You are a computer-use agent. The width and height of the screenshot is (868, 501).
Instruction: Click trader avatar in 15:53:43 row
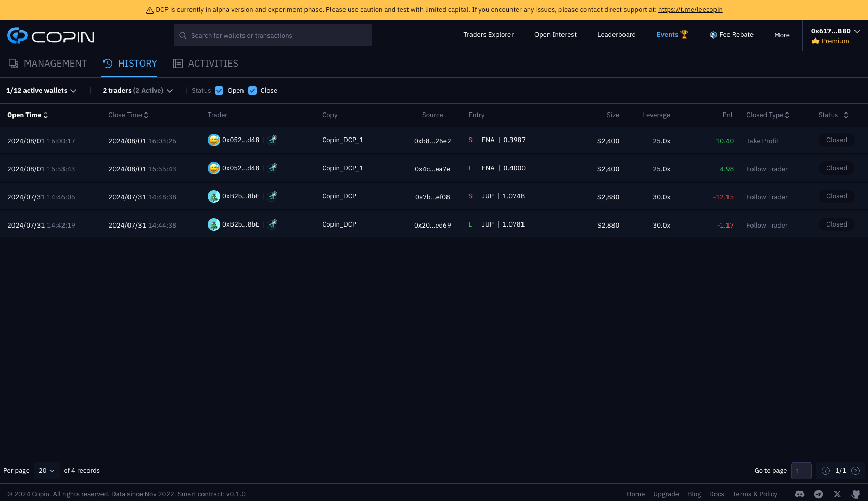214,168
